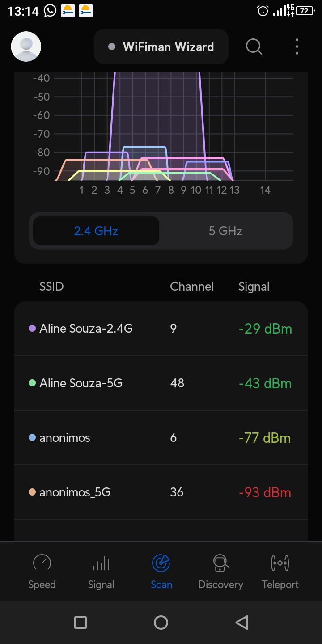Sort list by Channel header
This screenshot has width=322, height=644.
click(x=191, y=286)
